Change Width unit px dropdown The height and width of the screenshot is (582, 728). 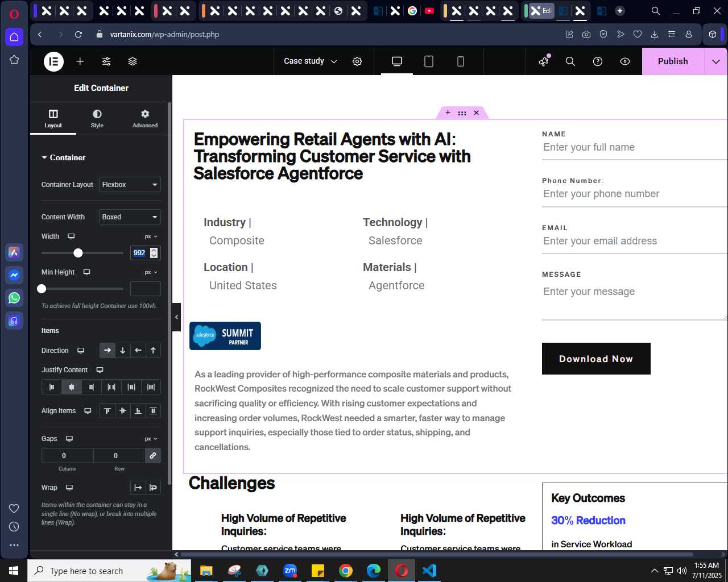(x=151, y=236)
